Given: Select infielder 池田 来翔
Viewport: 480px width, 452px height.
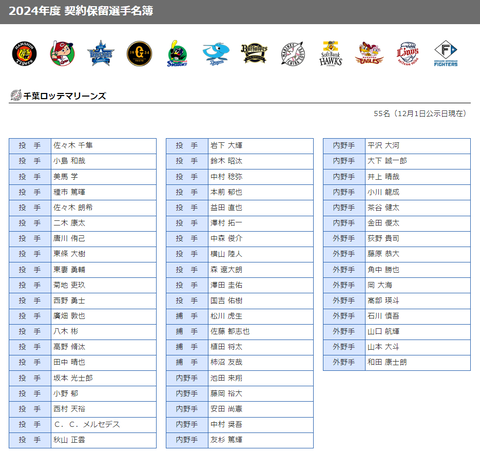Looking at the screenshot, I should click(x=227, y=378).
